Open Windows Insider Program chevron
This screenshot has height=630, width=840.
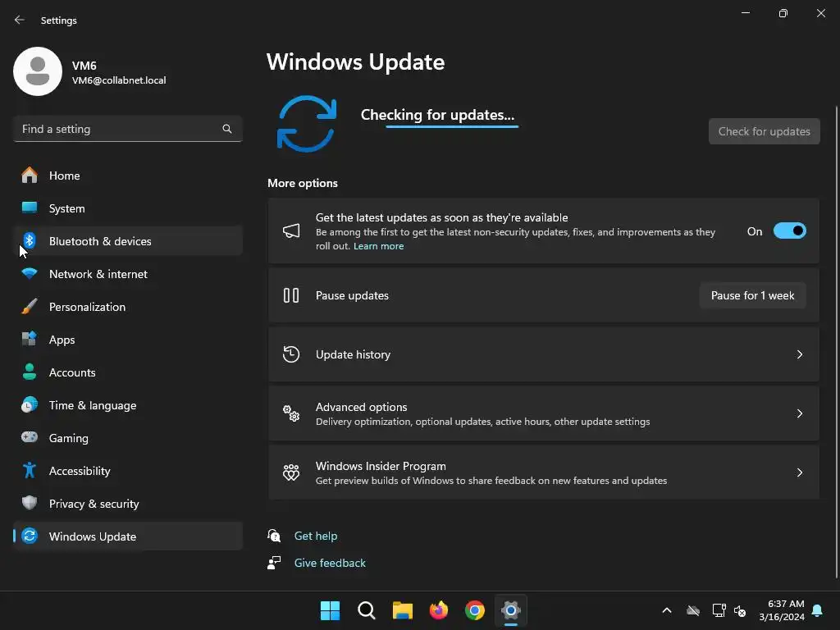click(x=799, y=472)
